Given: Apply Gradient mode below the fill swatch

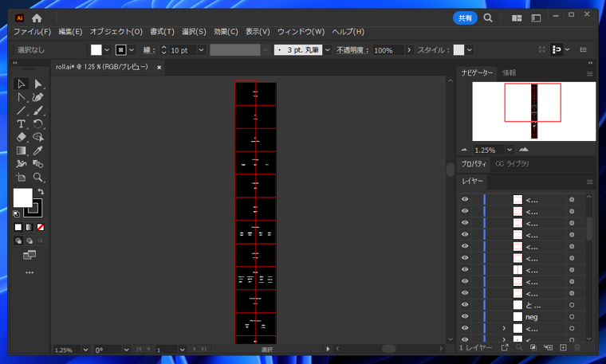Looking at the screenshot, I should 30,227.
